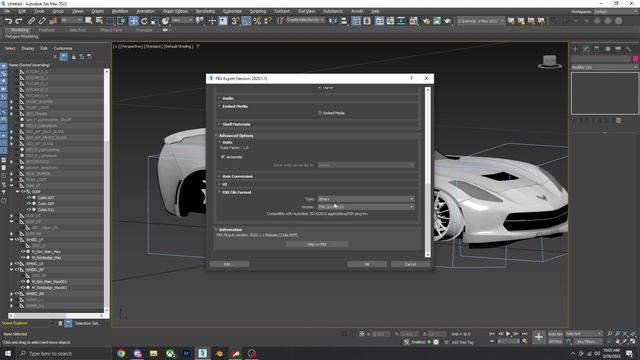Toggle visibility eye of M_RimBadge_Max001
This screenshot has width=640, height=360.
pos(23,288)
